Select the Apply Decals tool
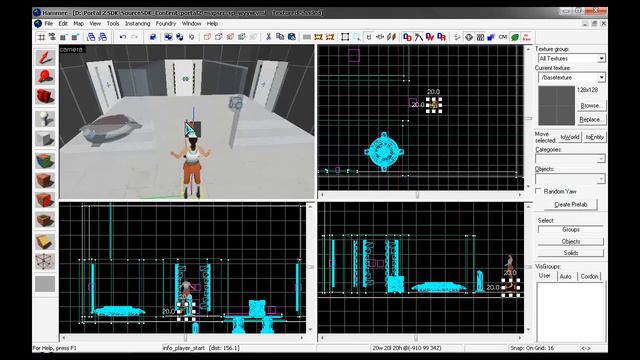The width and height of the screenshot is (640, 360). coord(45,200)
